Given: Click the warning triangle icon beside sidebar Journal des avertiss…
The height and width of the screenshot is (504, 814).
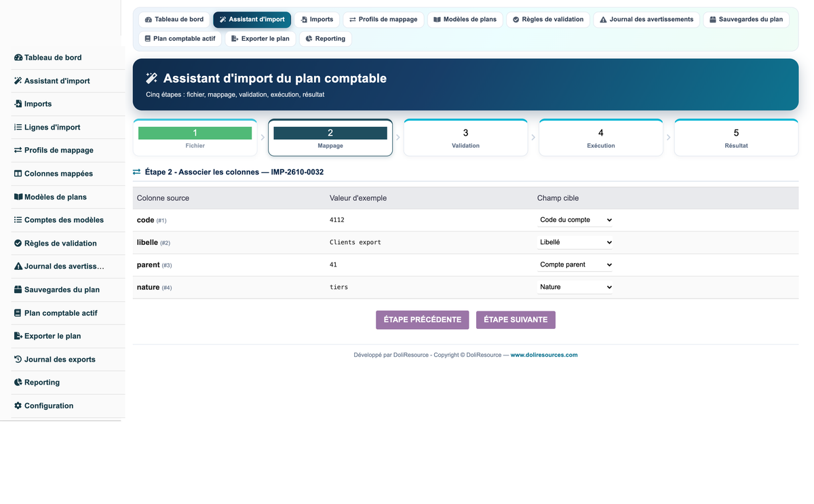Looking at the screenshot, I should 18,266.
